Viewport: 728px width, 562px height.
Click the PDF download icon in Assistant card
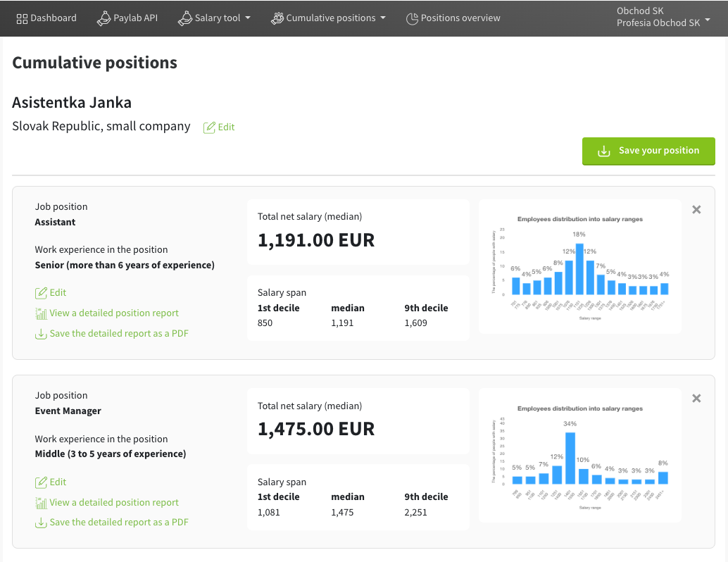pyautogui.click(x=41, y=334)
